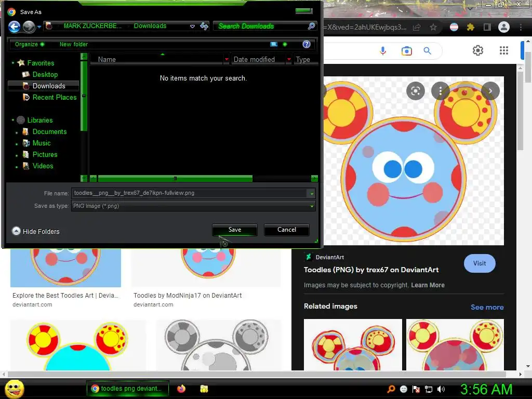Open Date modified filter dropdown arrow
Viewport: 532px width, 399px height.
coord(289,59)
